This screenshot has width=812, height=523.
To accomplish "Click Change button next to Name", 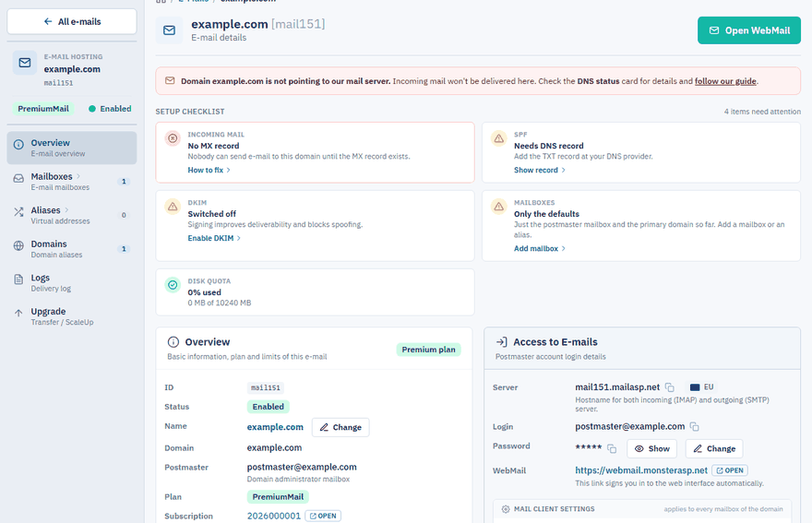I will pos(340,427).
